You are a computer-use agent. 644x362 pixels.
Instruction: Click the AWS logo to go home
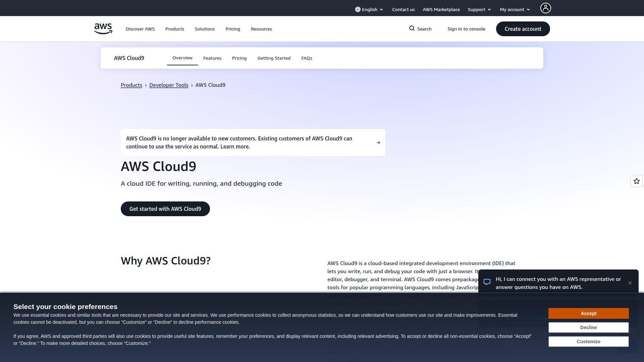[103, 29]
